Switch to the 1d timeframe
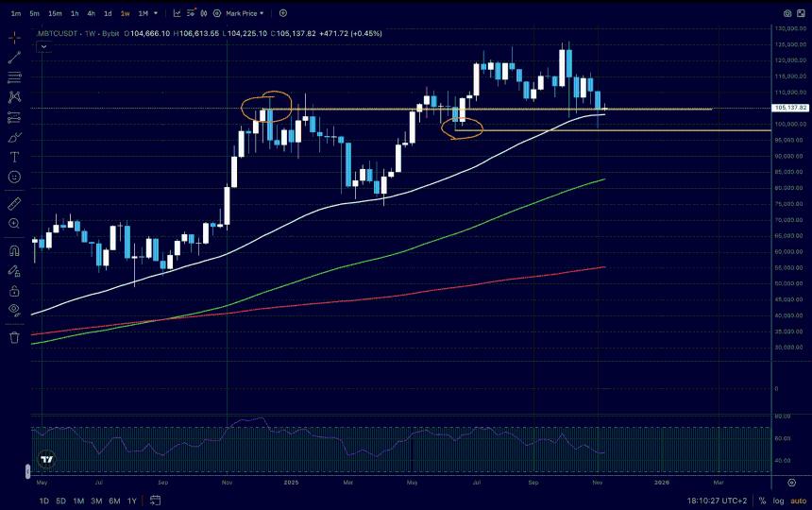 pyautogui.click(x=108, y=13)
